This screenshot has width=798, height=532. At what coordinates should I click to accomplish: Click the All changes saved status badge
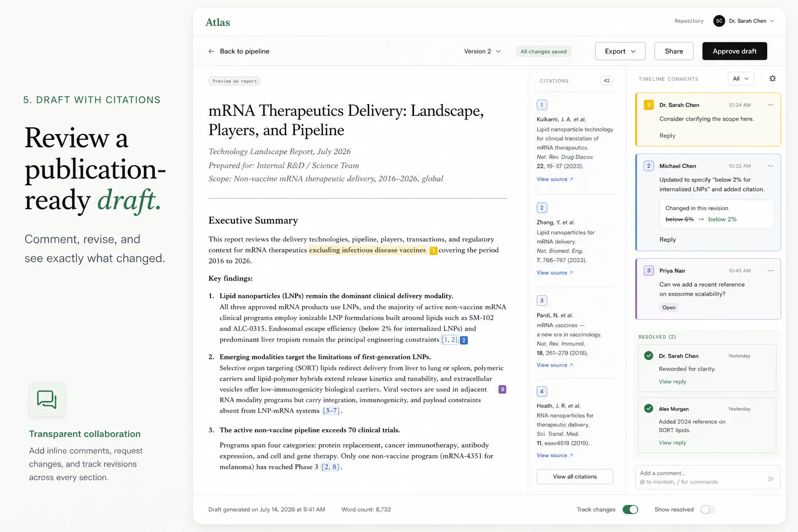pyautogui.click(x=543, y=51)
